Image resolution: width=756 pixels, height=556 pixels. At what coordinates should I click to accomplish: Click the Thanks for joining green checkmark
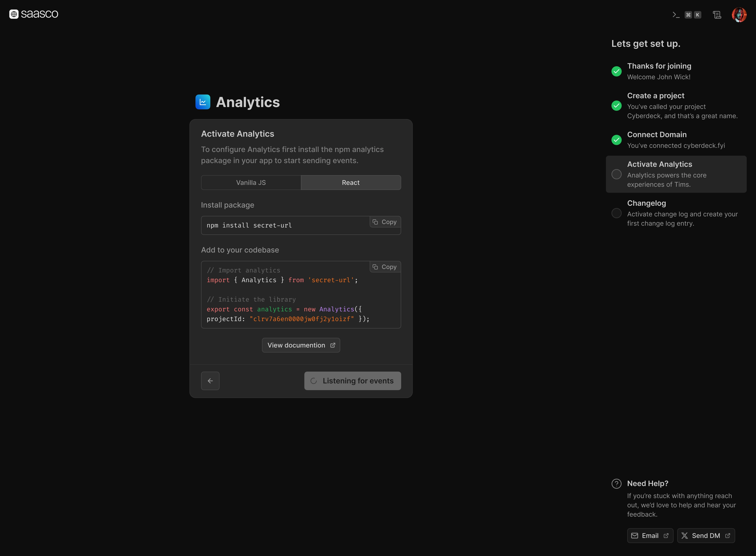point(616,71)
